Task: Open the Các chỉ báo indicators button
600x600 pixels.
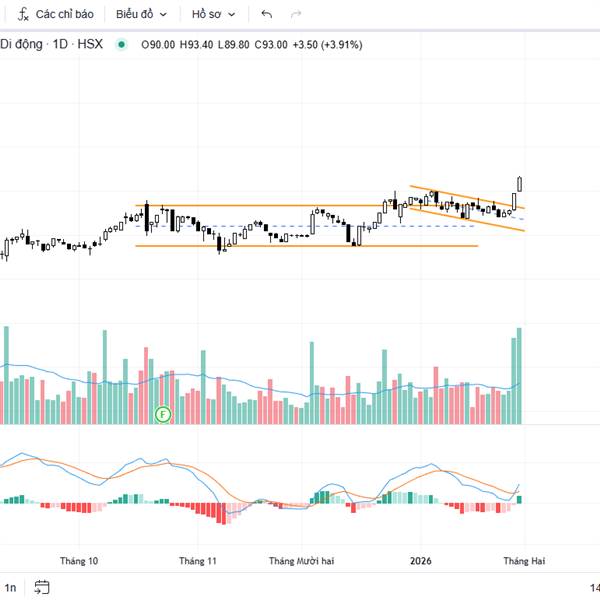Action: (64, 14)
